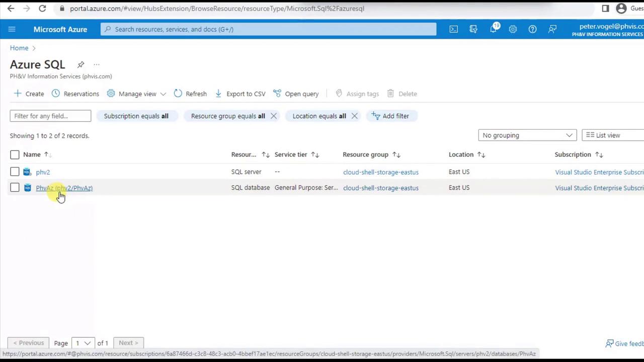Open the browser side panel icon

pyautogui.click(x=605, y=9)
